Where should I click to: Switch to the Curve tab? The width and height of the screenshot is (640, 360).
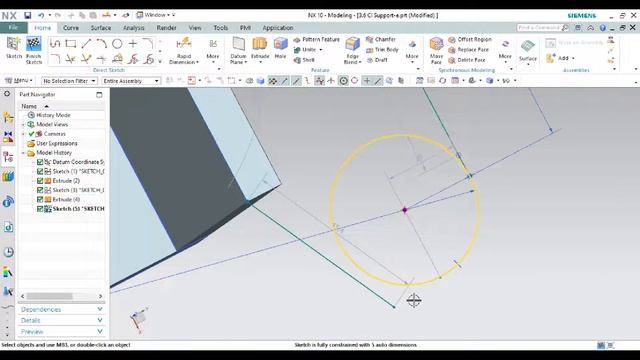71,28
